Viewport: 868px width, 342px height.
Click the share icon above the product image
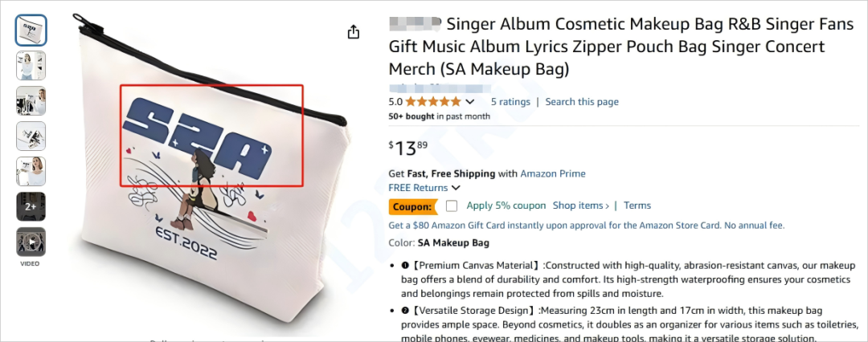pyautogui.click(x=353, y=31)
